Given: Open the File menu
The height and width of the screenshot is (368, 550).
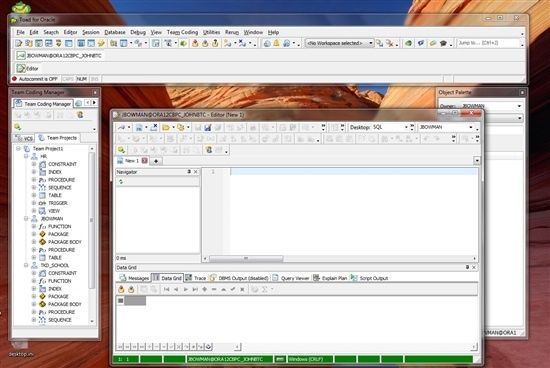Looking at the screenshot, I should click(21, 32).
